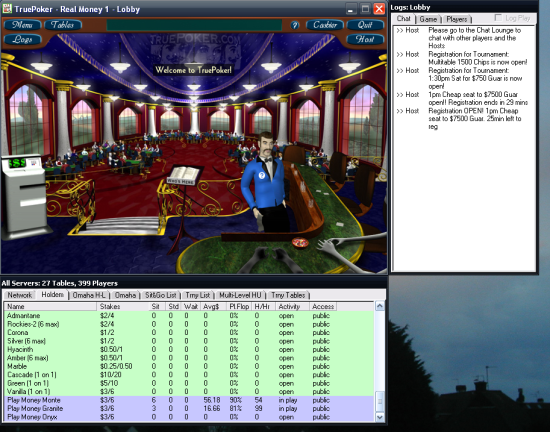Click the question mark help icon
This screenshot has height=432, width=550.
295,25
